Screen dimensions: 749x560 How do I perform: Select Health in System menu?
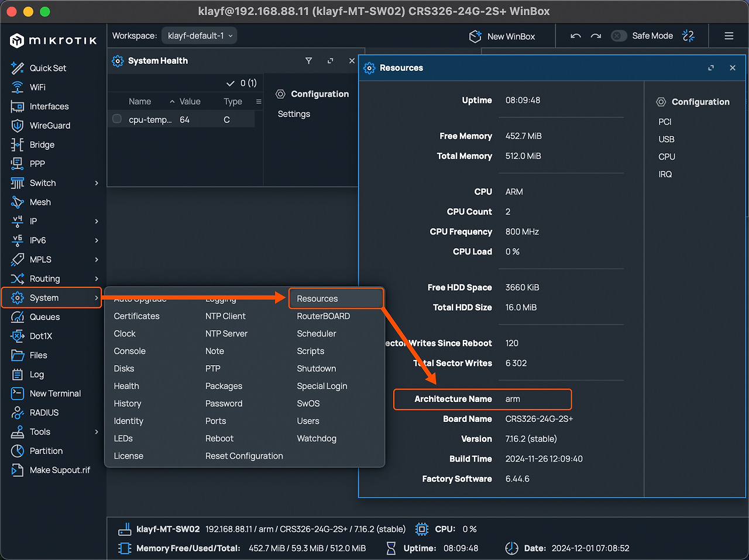126,386
